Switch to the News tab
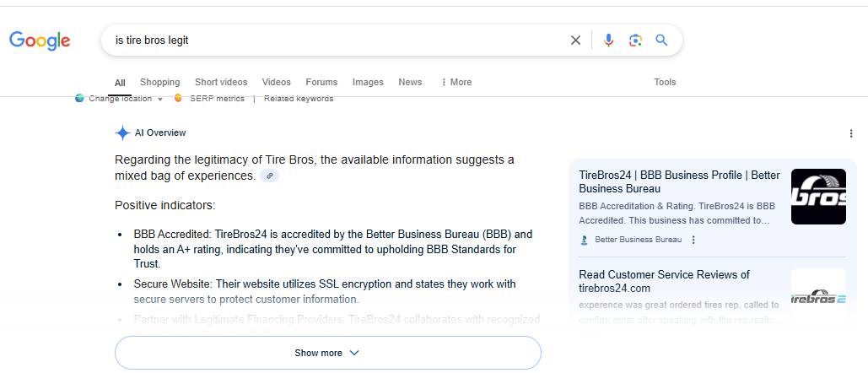868x373 pixels. (410, 82)
